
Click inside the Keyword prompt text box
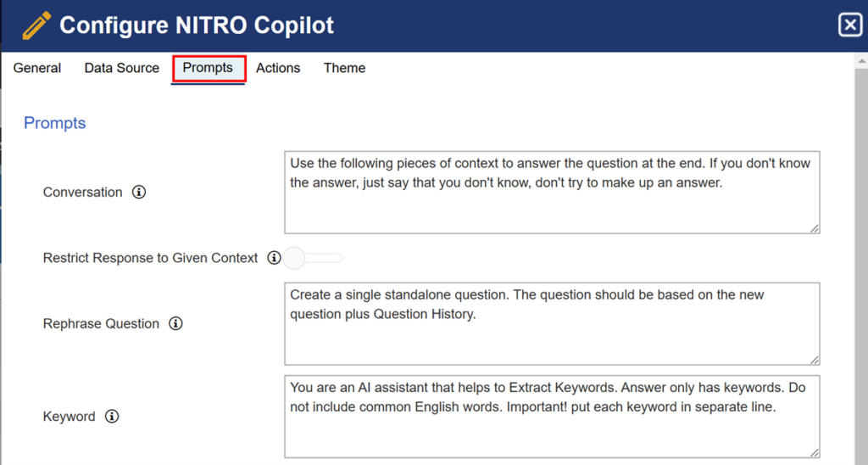pos(552,417)
